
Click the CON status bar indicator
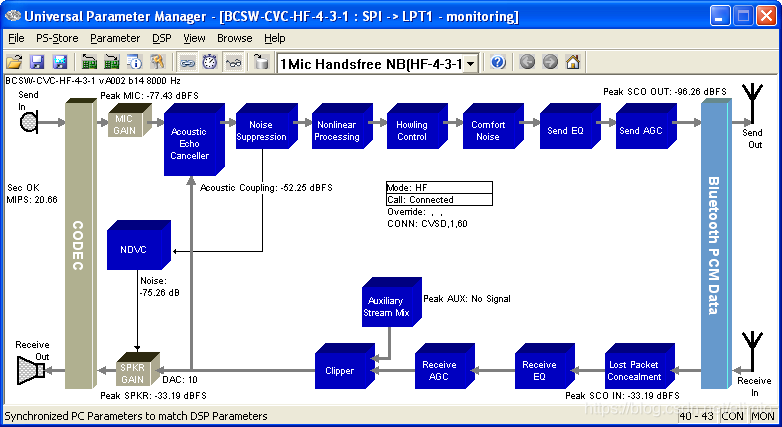coord(733,416)
